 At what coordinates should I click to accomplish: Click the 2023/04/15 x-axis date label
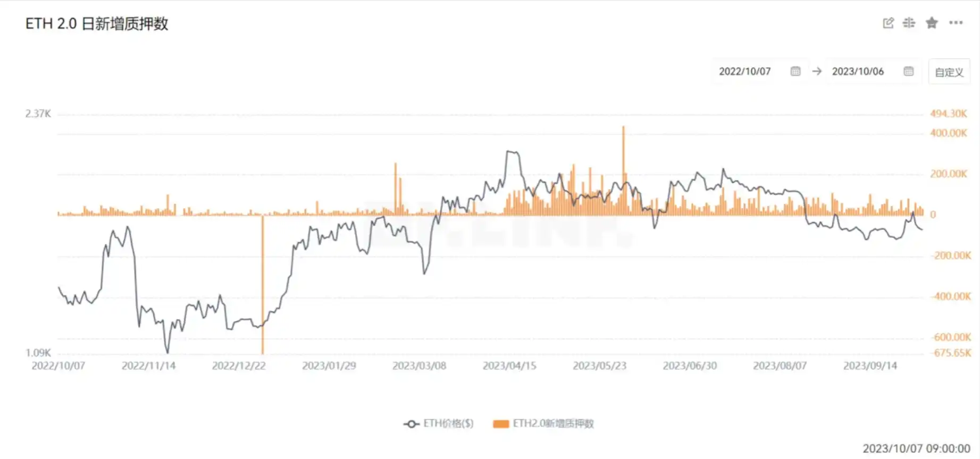coord(509,366)
